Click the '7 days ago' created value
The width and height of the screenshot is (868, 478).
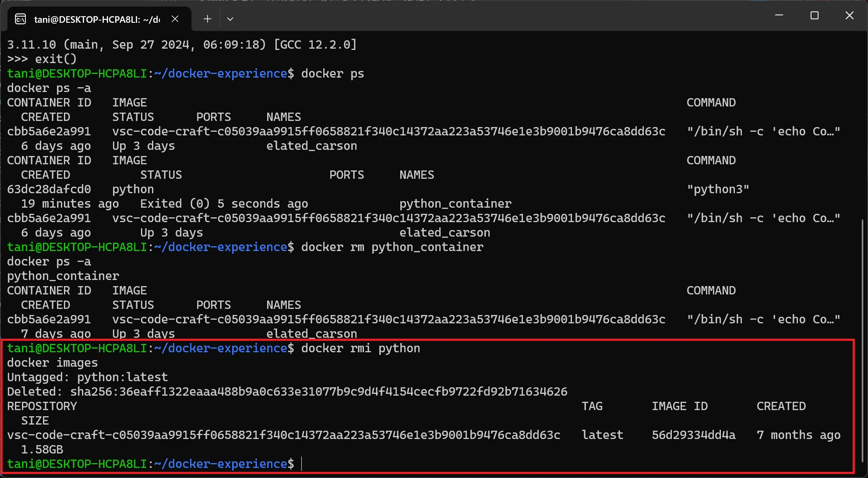tap(56, 334)
